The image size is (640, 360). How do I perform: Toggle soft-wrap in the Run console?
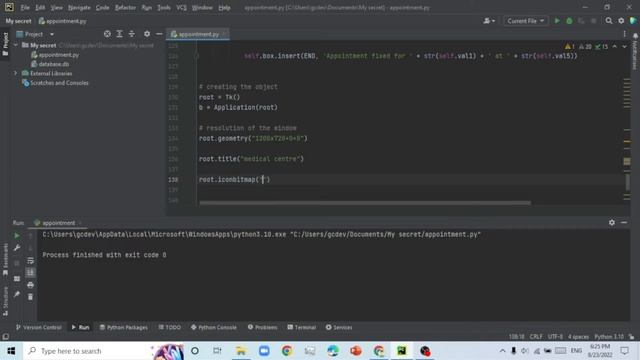(30, 260)
